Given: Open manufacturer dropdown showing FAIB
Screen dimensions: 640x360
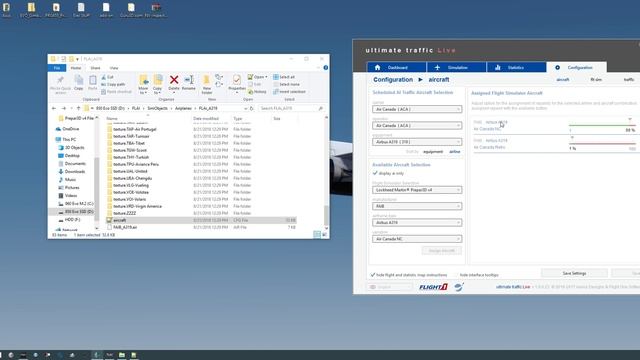Looking at the screenshot, I should tap(417, 206).
